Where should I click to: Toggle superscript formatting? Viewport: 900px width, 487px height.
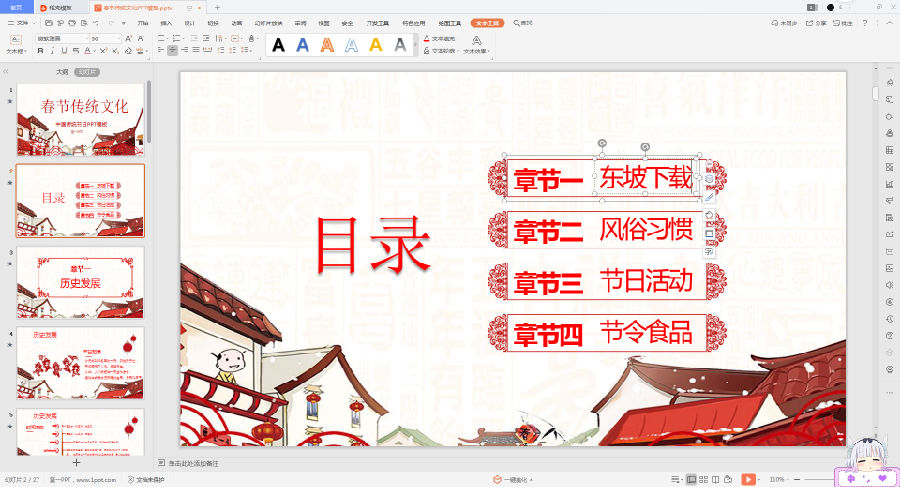point(103,51)
